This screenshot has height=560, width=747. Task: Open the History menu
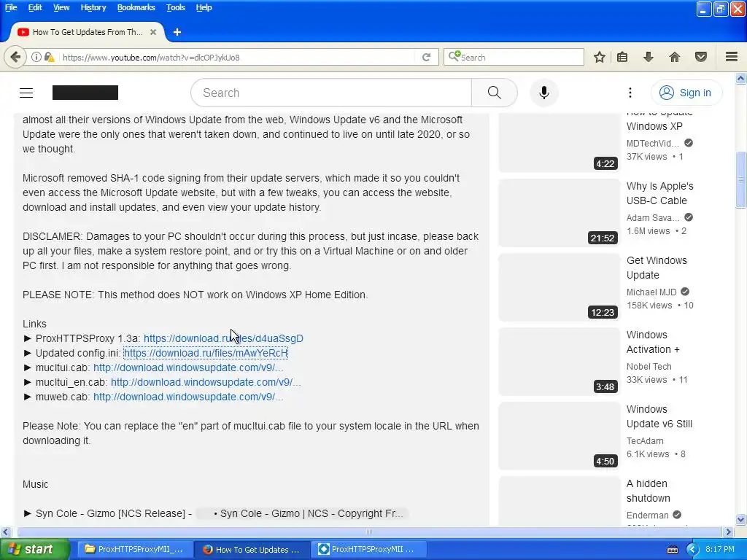click(x=93, y=7)
